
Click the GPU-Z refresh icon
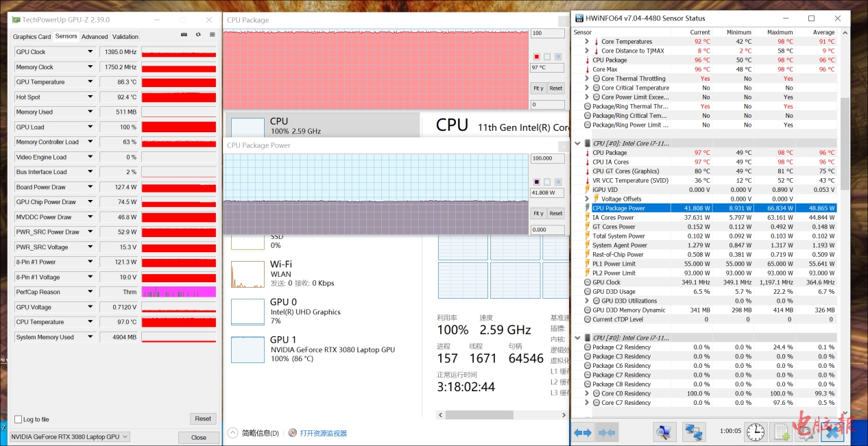(198, 35)
